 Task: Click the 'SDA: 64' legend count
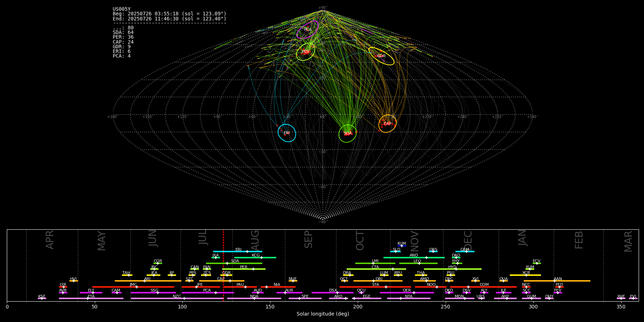(x=123, y=33)
